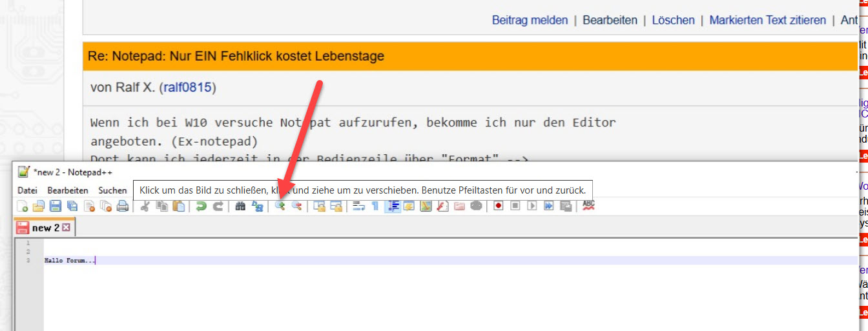Click the Save recorded macro icon

point(566,206)
